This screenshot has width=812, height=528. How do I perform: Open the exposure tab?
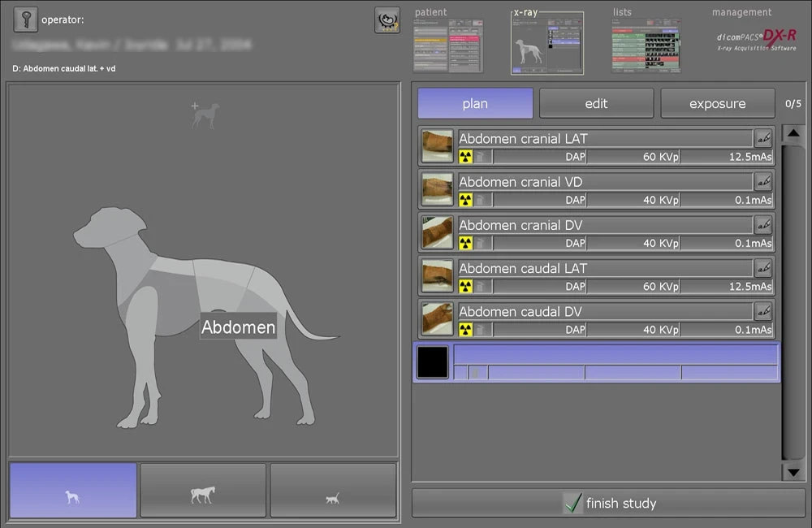click(717, 104)
